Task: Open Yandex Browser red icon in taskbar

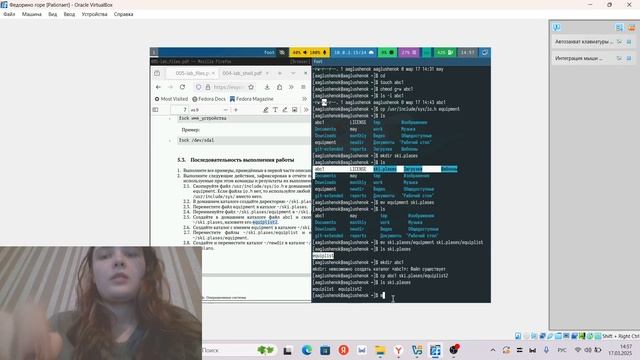Action: pyautogui.click(x=344, y=350)
